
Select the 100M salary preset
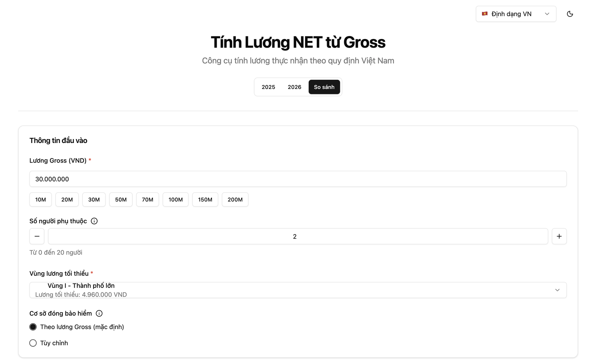pyautogui.click(x=175, y=200)
